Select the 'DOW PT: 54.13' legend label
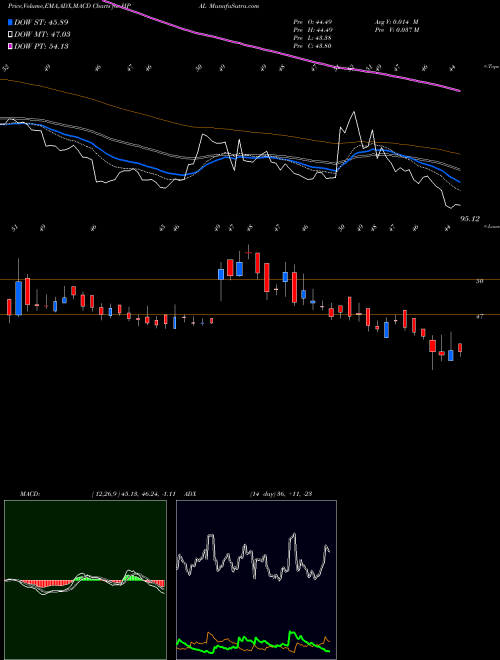This screenshot has width=500, height=660. (41, 46)
